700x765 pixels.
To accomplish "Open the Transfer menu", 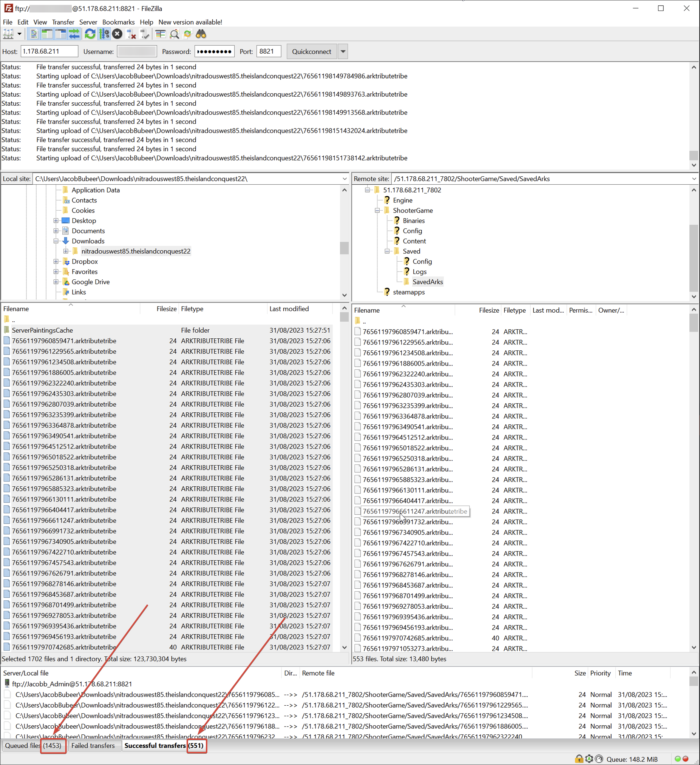I will (x=63, y=22).
